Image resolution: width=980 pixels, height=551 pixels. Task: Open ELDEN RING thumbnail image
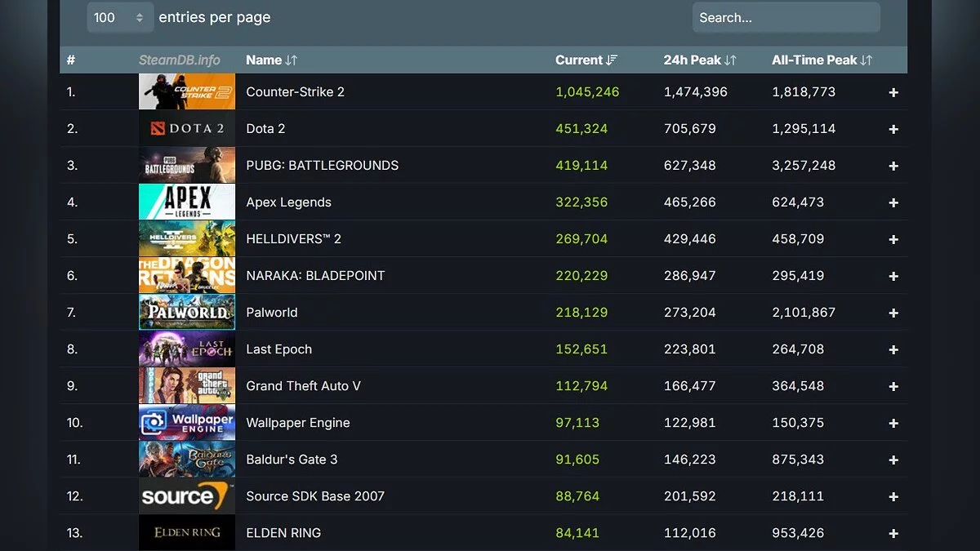(187, 532)
